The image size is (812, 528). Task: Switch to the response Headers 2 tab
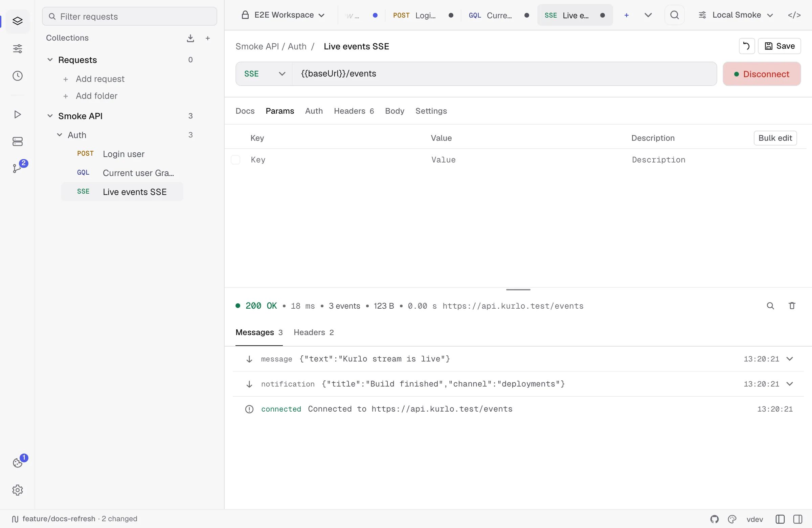pos(314,332)
